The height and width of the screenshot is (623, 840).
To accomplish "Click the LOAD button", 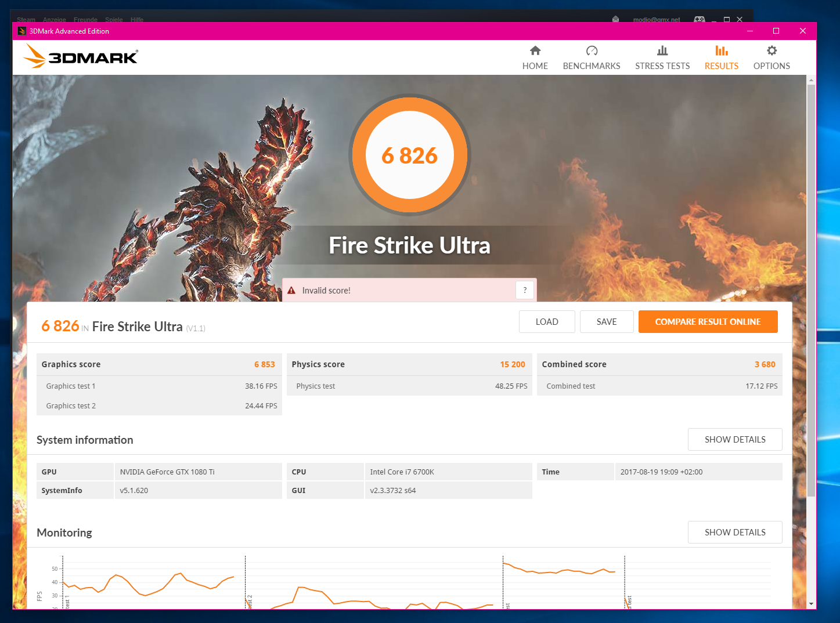I will pyautogui.click(x=547, y=322).
